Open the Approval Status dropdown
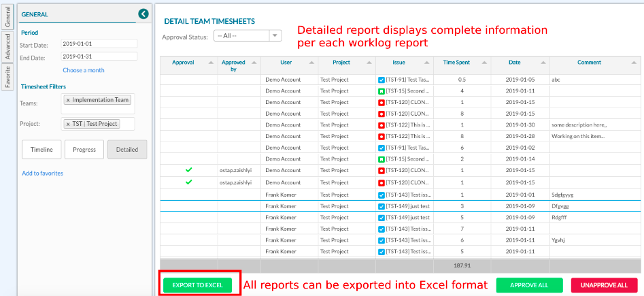Viewport: 644px width, 296px height. click(x=247, y=36)
